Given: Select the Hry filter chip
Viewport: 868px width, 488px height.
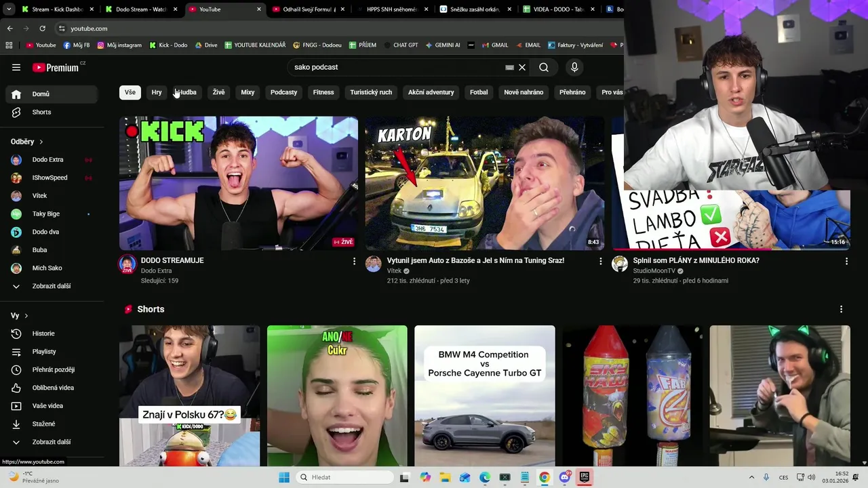Looking at the screenshot, I should click(157, 92).
